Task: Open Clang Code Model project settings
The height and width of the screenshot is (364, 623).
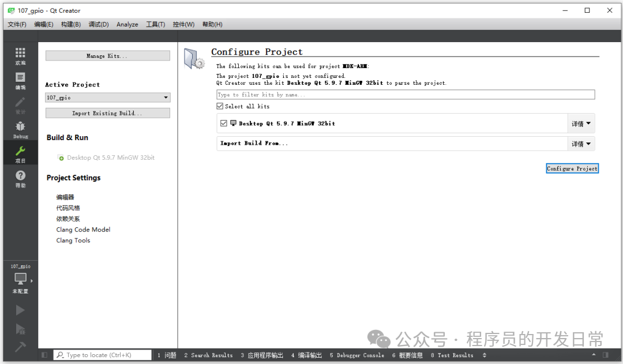Action: coord(83,230)
